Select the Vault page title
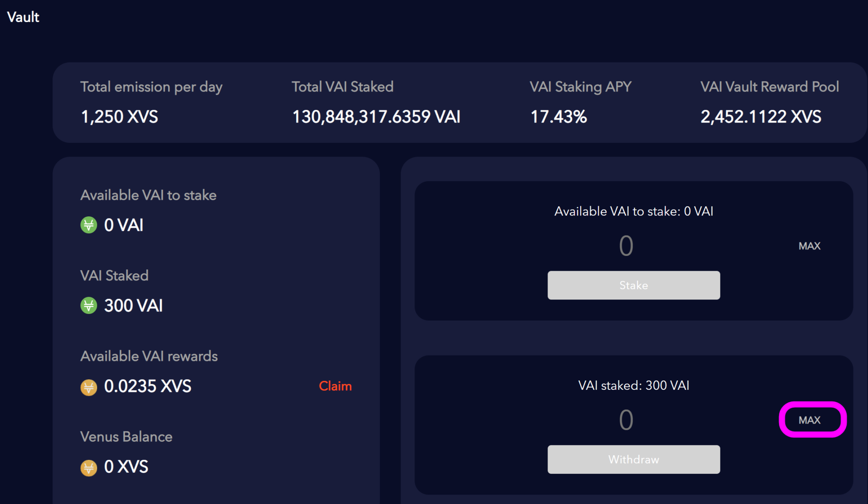 23,17
